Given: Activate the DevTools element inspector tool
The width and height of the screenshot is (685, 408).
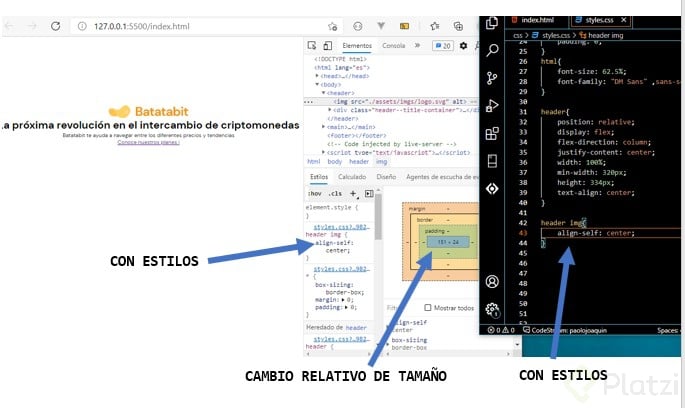Looking at the screenshot, I should [x=311, y=45].
